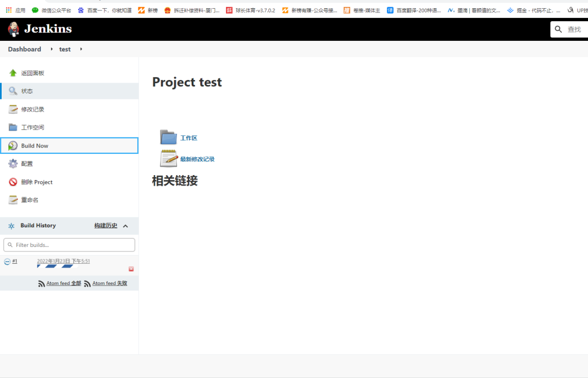Cancel build #1 with red X
This screenshot has height=378, width=588.
131,269
